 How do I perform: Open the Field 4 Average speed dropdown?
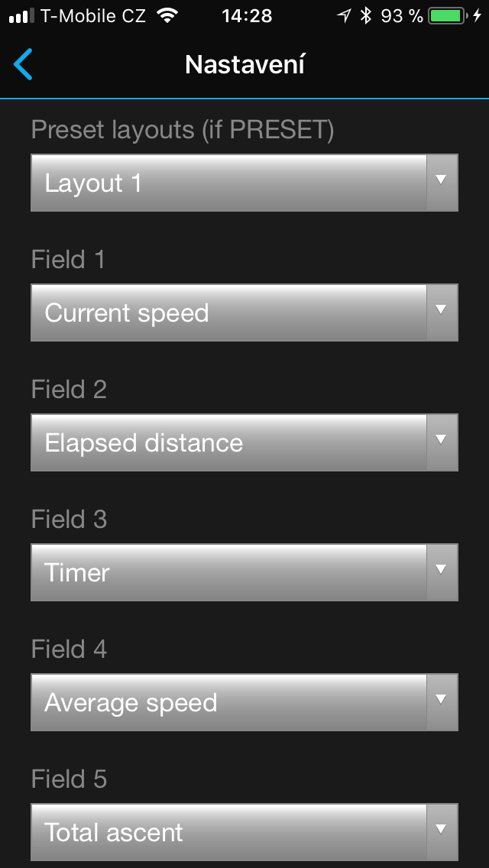(x=229, y=703)
